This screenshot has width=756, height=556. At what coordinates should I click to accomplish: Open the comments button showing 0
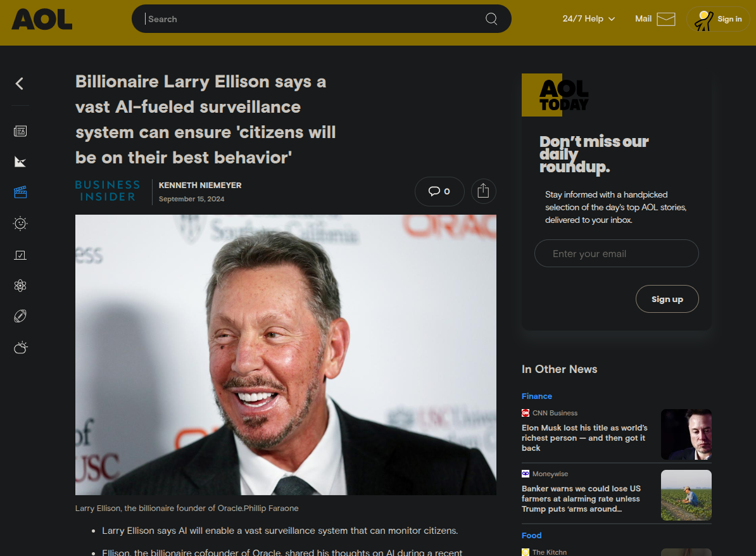pos(439,191)
